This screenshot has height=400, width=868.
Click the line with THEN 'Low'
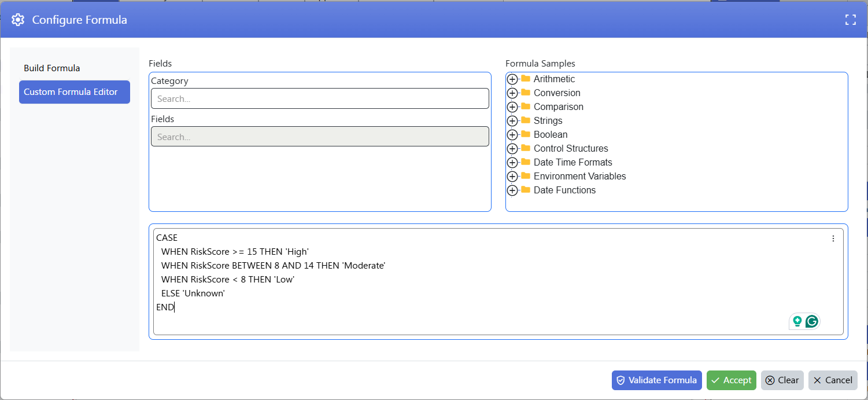coord(228,280)
